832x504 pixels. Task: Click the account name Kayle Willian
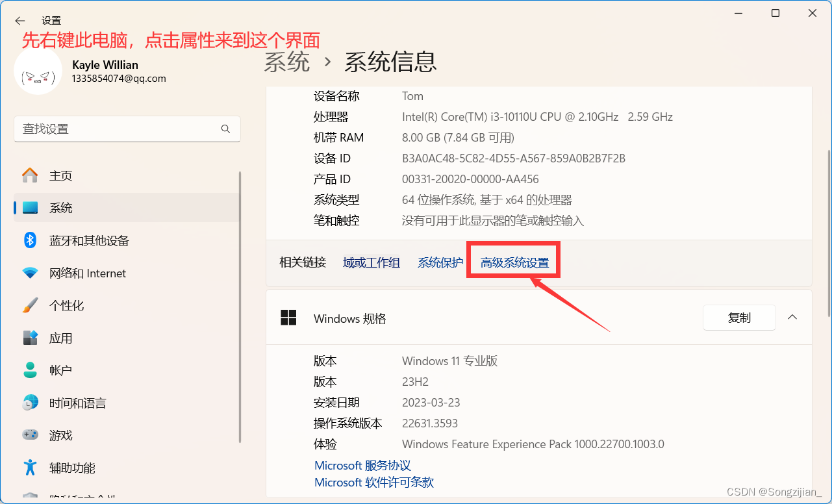(105, 65)
